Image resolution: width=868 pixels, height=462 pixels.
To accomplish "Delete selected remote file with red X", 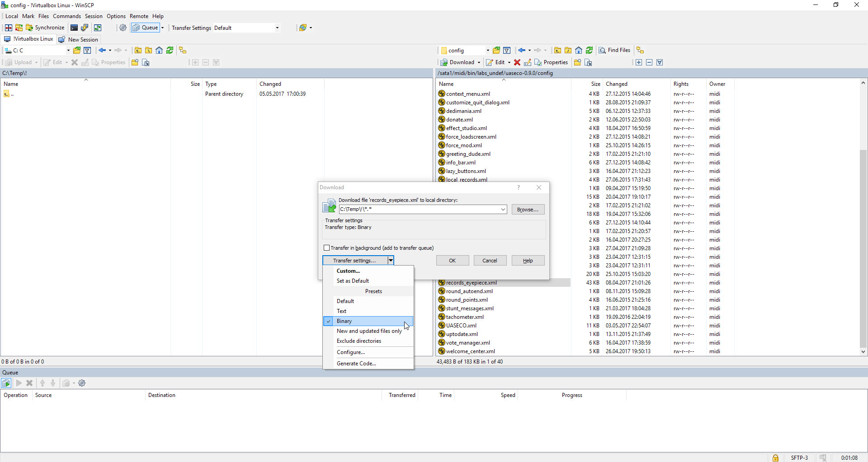I will 517,62.
